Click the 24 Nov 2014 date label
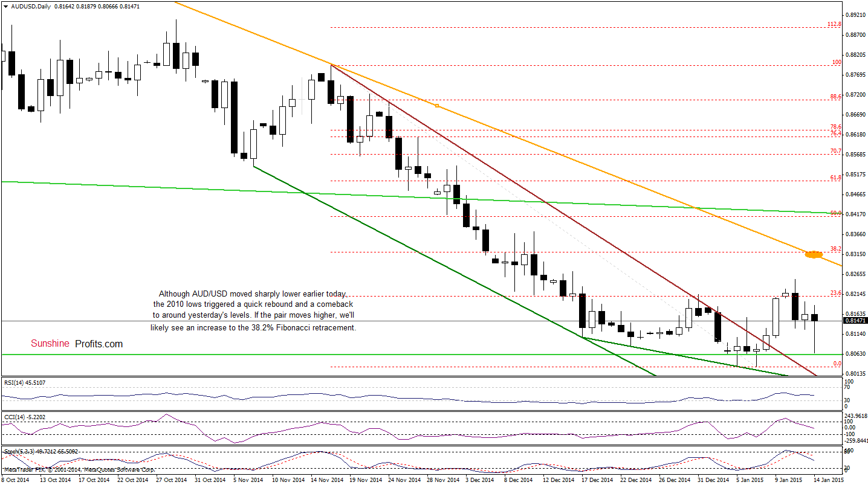868x485 pixels. (404, 480)
